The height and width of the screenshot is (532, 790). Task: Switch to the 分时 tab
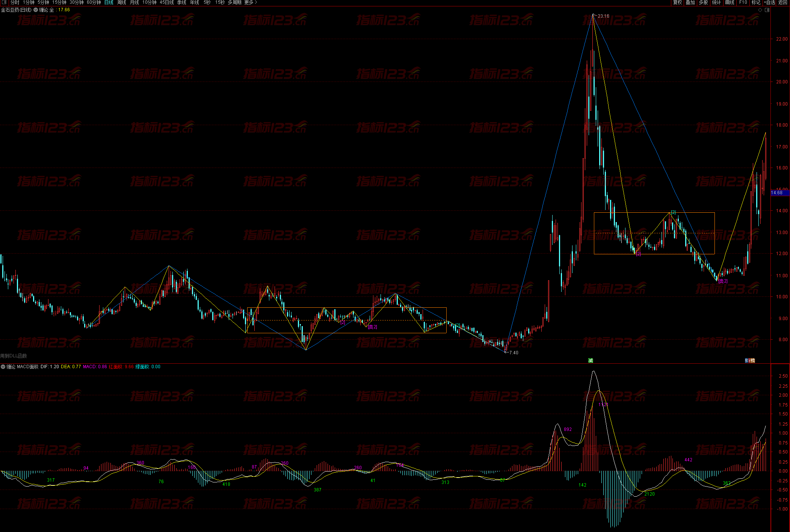coord(15,2)
